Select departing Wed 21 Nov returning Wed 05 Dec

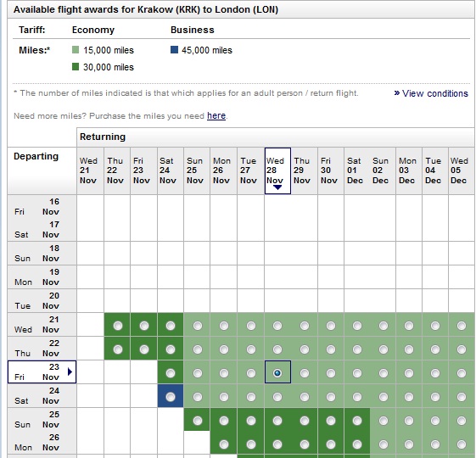[462, 326]
